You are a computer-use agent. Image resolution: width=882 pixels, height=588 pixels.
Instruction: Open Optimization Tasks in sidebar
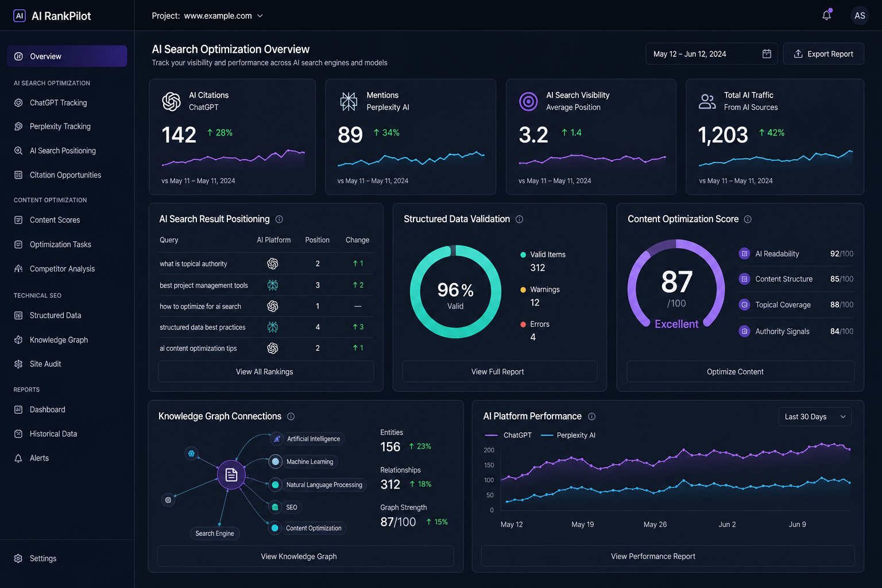click(x=60, y=245)
